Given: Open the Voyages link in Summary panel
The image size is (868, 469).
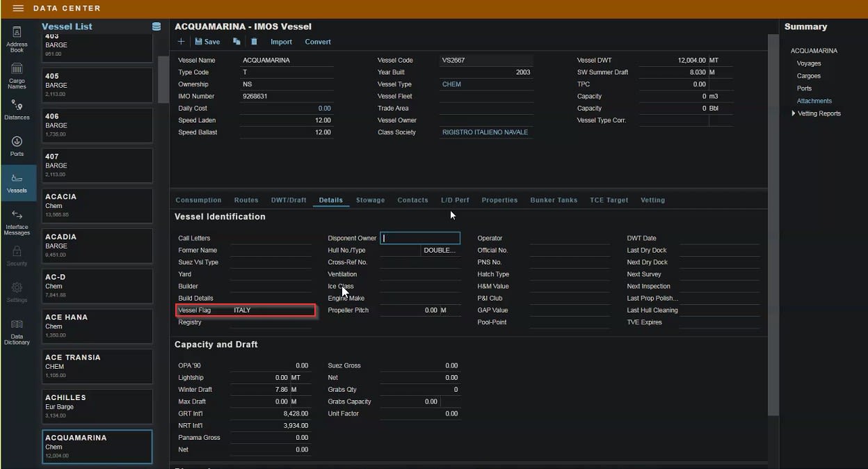Looking at the screenshot, I should [810, 63].
